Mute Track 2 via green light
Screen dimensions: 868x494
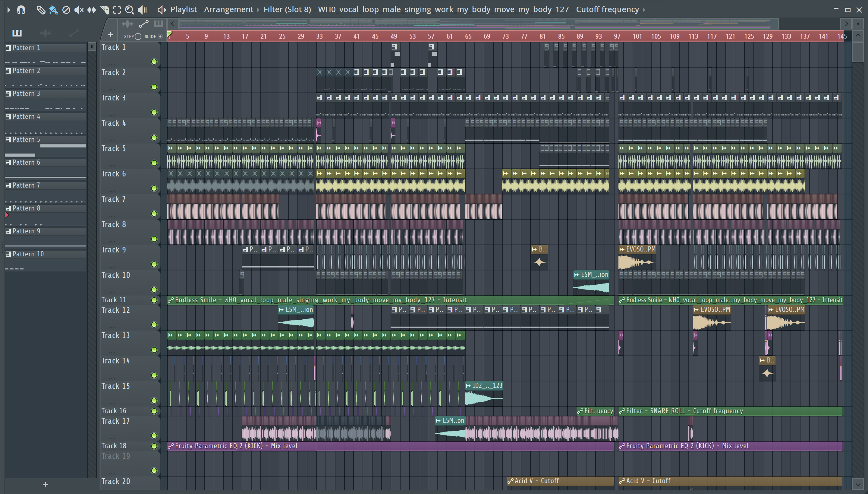[154, 87]
